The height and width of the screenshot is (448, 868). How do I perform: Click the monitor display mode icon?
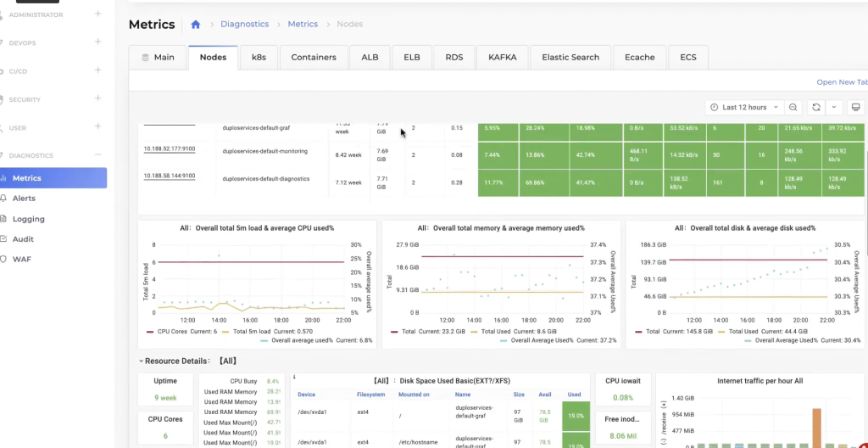pyautogui.click(x=855, y=108)
